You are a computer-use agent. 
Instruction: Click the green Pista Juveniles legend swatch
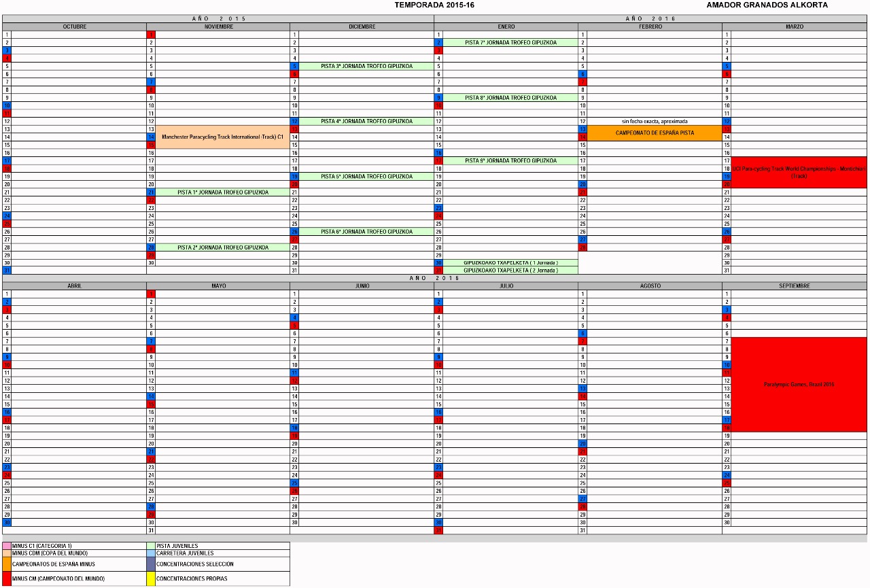151,545
